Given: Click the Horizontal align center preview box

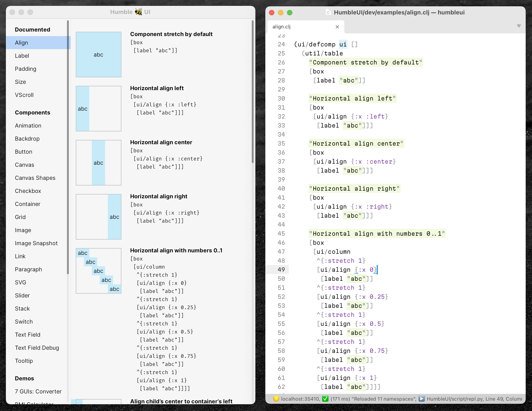Looking at the screenshot, I should point(98,162).
